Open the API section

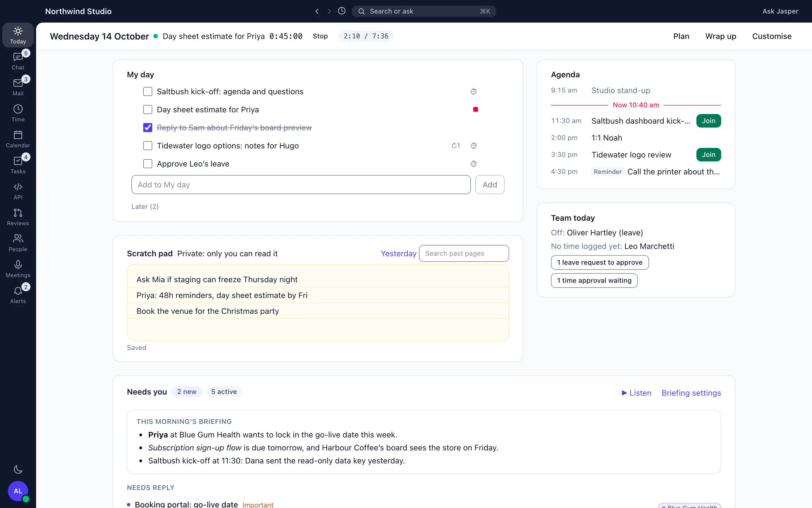pyautogui.click(x=18, y=191)
